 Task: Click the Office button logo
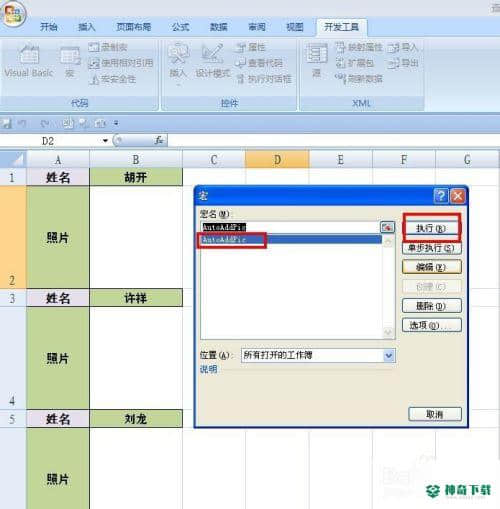pos(13,14)
